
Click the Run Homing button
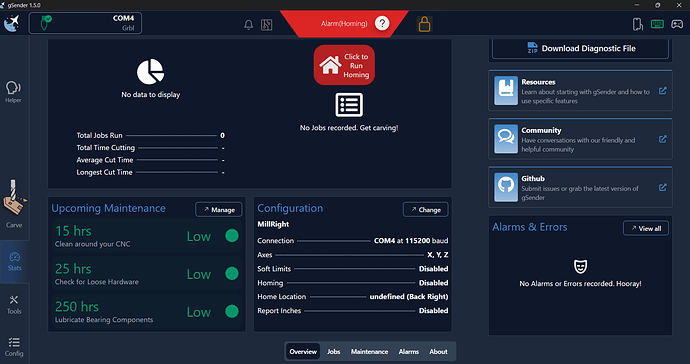pos(344,65)
